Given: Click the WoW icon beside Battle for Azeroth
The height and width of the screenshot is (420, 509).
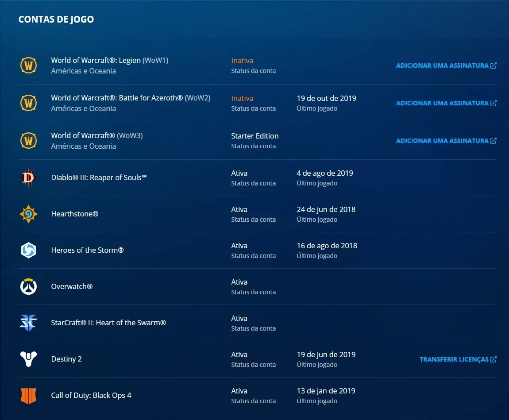Looking at the screenshot, I should point(29,103).
